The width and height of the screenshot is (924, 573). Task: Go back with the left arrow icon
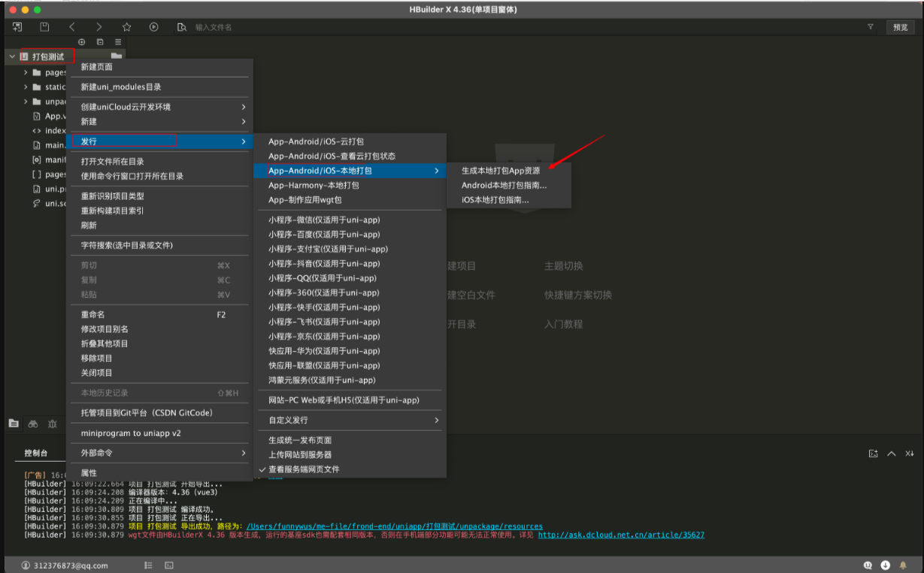click(x=72, y=27)
